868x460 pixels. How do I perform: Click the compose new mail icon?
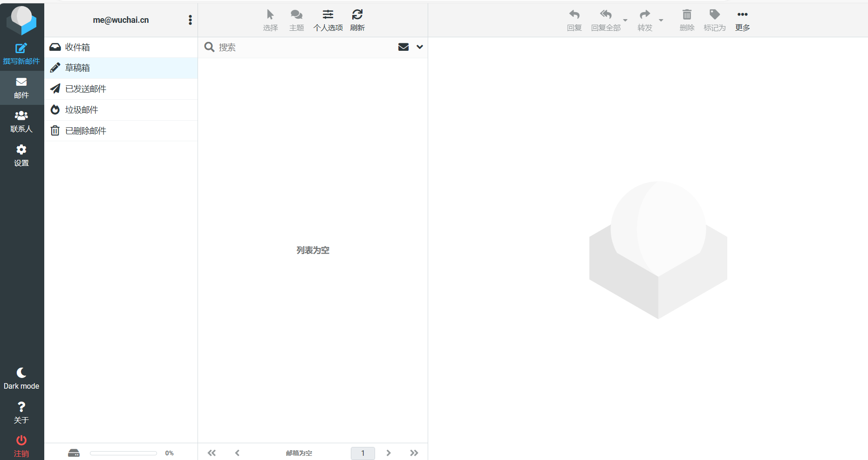coord(21,48)
